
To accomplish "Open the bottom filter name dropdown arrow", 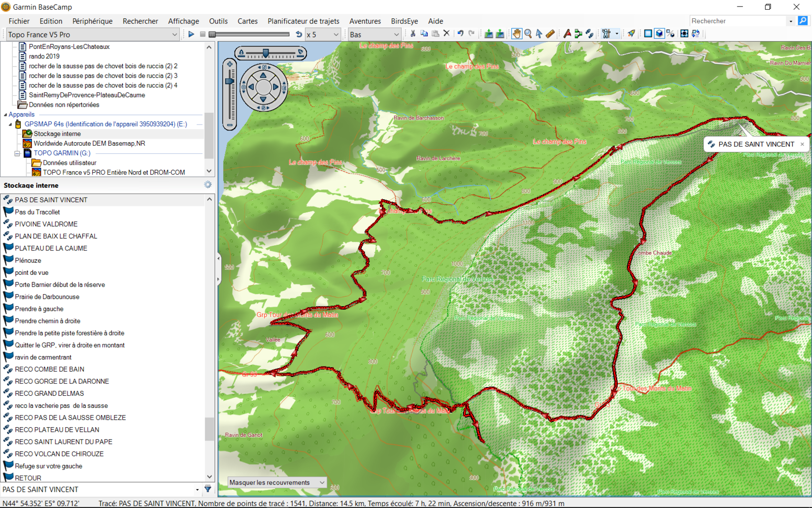I will coord(197,490).
